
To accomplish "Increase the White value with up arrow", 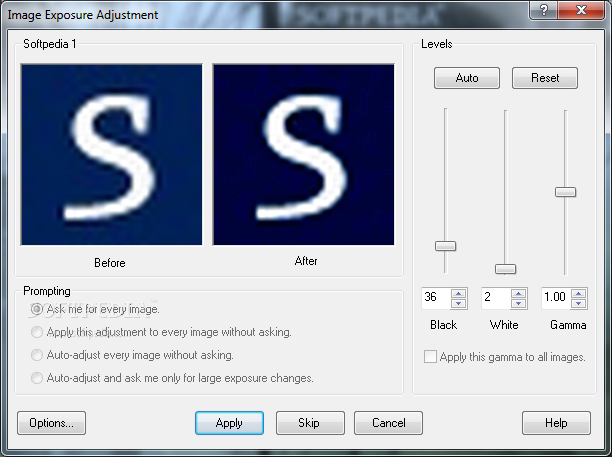I will [x=518, y=293].
